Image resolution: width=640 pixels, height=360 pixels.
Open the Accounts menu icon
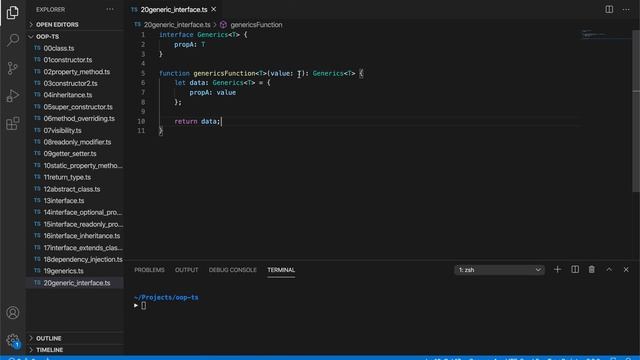pyautogui.click(x=13, y=313)
